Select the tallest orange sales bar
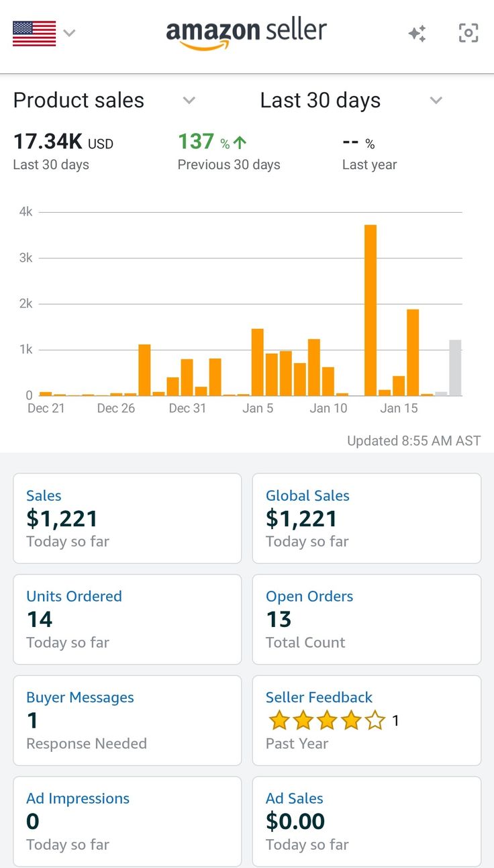 [370, 310]
